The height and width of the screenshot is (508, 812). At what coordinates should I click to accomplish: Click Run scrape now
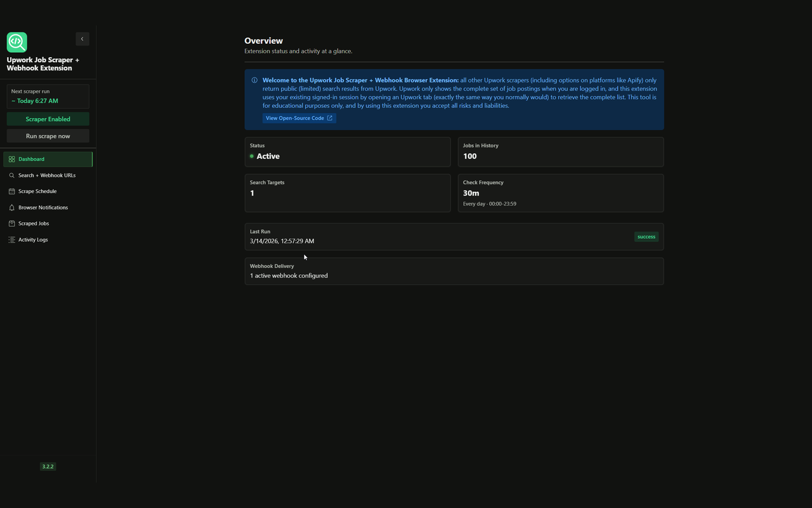48,136
